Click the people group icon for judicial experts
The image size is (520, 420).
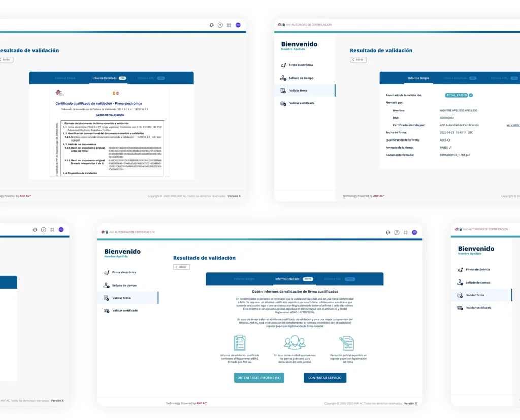pos(295,343)
